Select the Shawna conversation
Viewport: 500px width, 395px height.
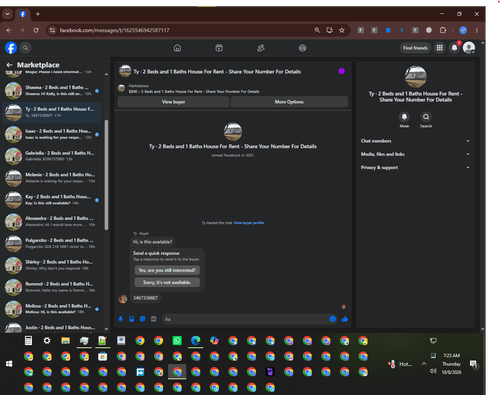click(52, 90)
